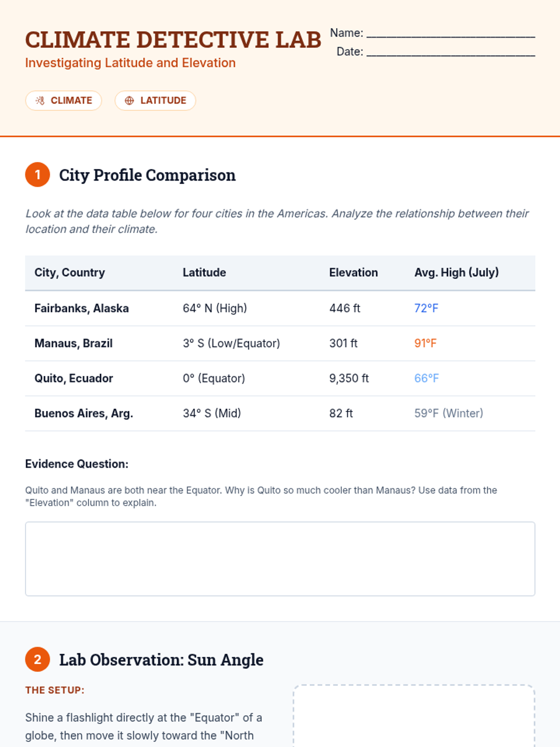Click the sun icon in the CLIMATE tag

[x=40, y=101]
